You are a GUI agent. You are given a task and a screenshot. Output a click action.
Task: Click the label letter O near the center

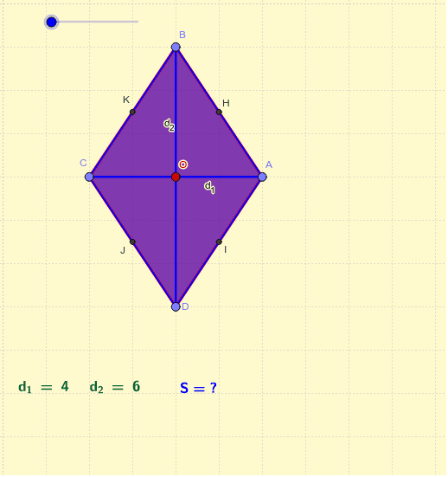pos(183,164)
